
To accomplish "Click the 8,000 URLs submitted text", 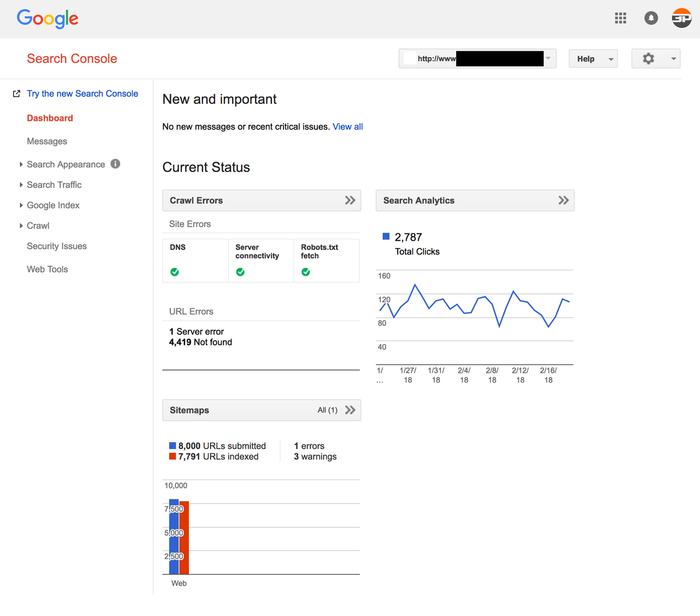I will [x=222, y=446].
